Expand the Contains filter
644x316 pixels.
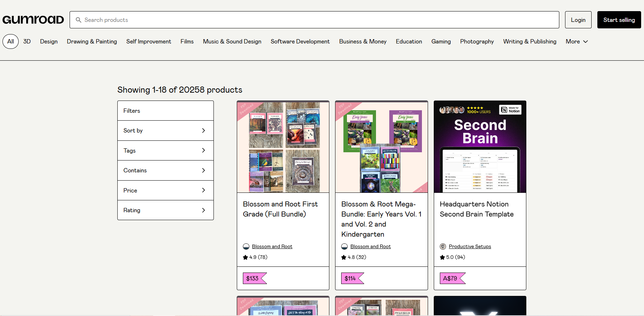165,171
